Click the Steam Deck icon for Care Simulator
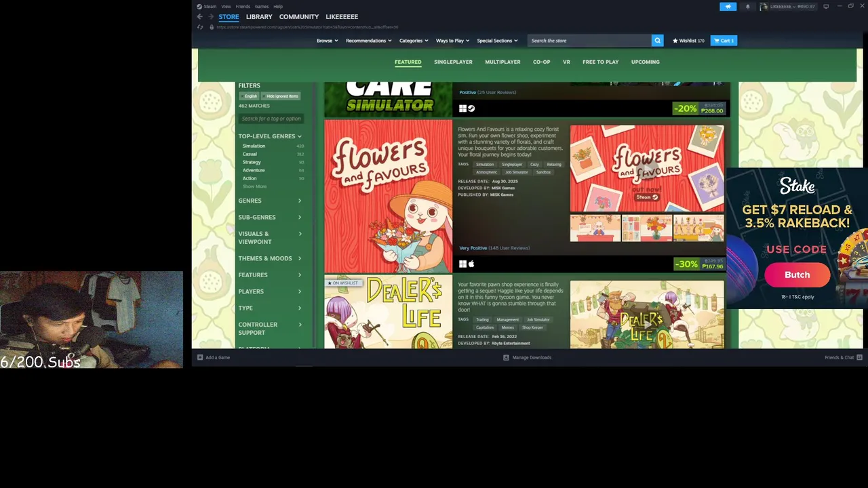Screen dimensions: 868x488 [471, 108]
